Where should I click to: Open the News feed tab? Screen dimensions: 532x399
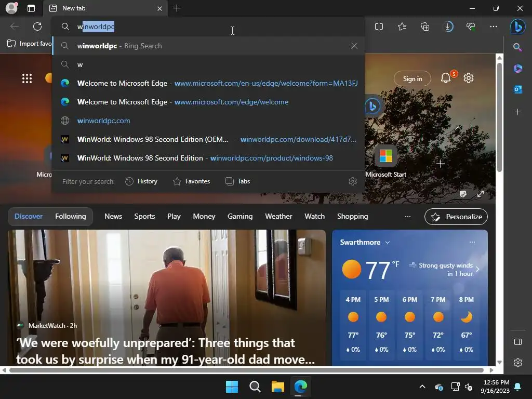(113, 217)
